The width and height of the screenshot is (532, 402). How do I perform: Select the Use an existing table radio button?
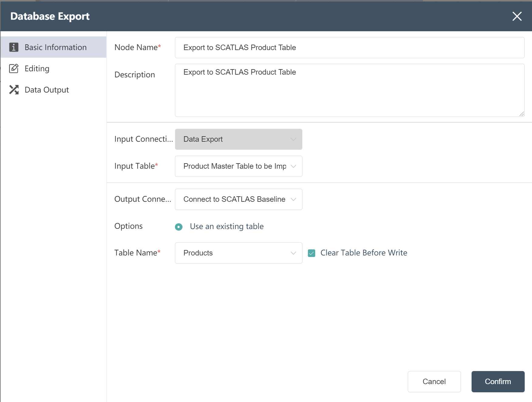179,227
